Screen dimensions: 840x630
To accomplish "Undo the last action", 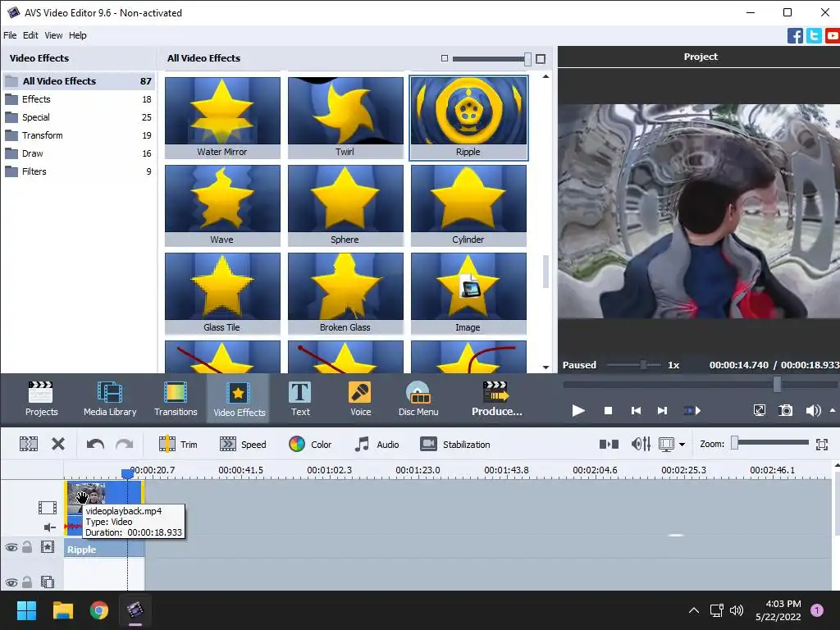I will pos(95,444).
